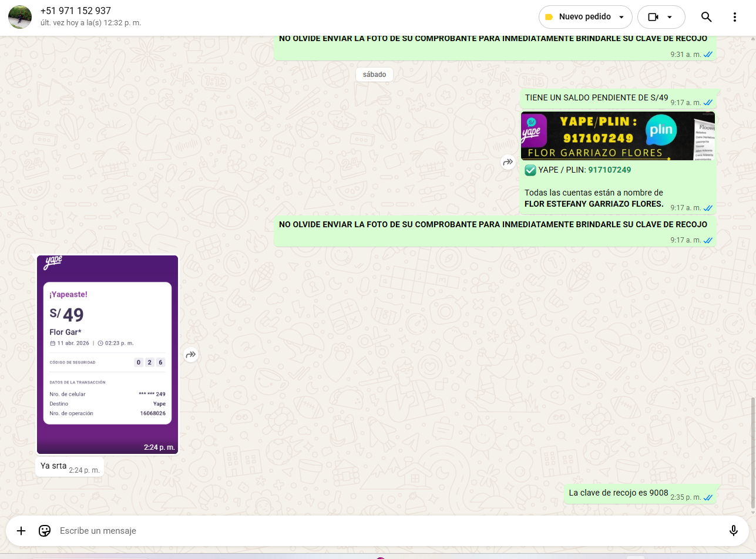Viewport: 756px width, 559px height.
Task: Forward the YAPE/PLIN banner message
Action: click(x=508, y=162)
